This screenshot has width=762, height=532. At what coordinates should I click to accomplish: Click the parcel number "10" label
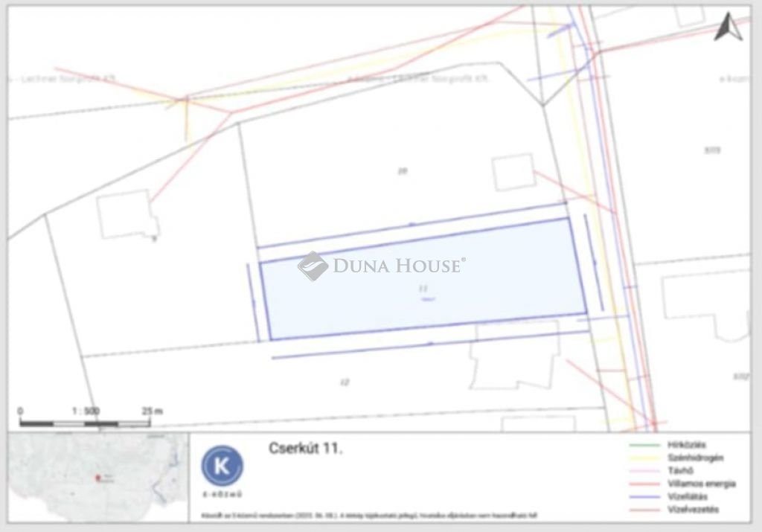tap(403, 171)
